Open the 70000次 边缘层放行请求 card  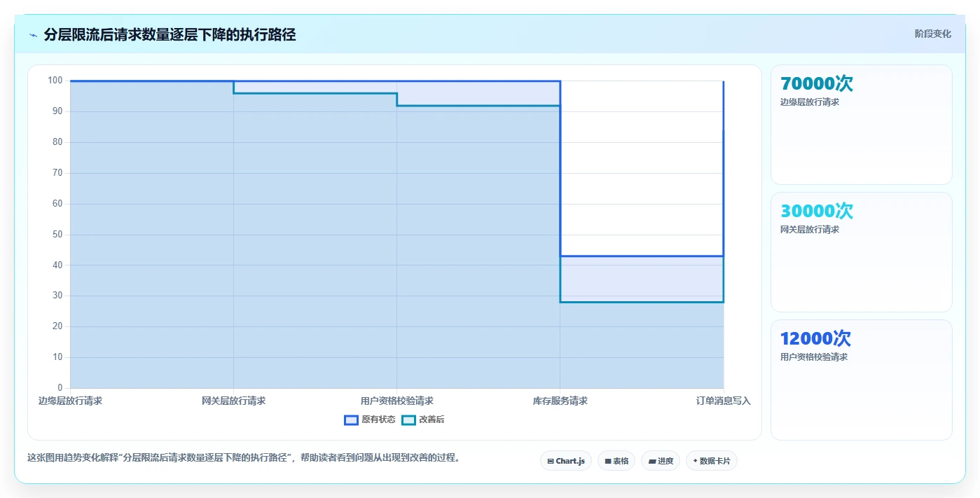[862, 125]
